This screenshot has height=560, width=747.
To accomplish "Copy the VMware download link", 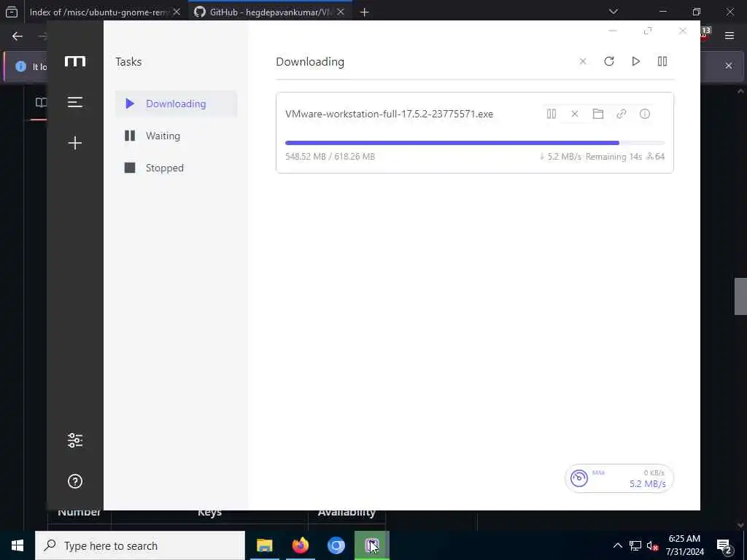I will 622,114.
